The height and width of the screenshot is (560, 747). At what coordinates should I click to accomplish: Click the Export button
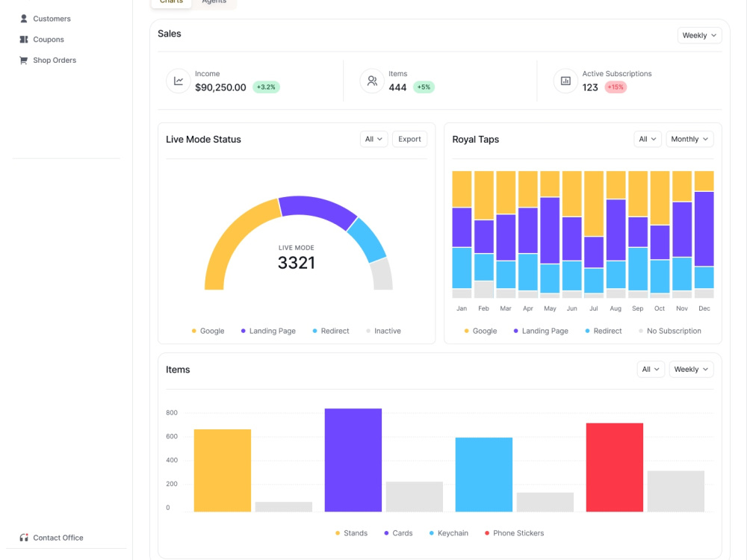pyautogui.click(x=409, y=139)
